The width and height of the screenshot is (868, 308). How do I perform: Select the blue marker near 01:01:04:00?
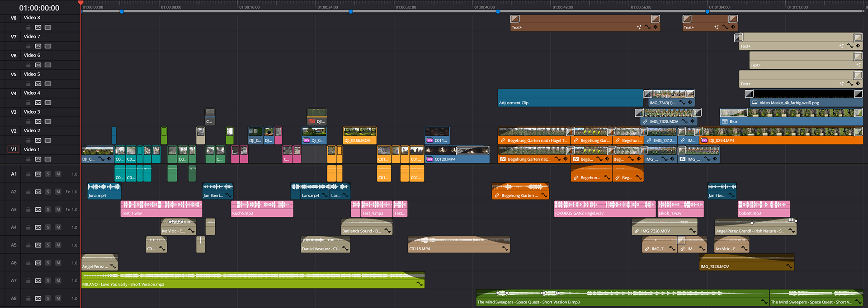[x=708, y=12]
